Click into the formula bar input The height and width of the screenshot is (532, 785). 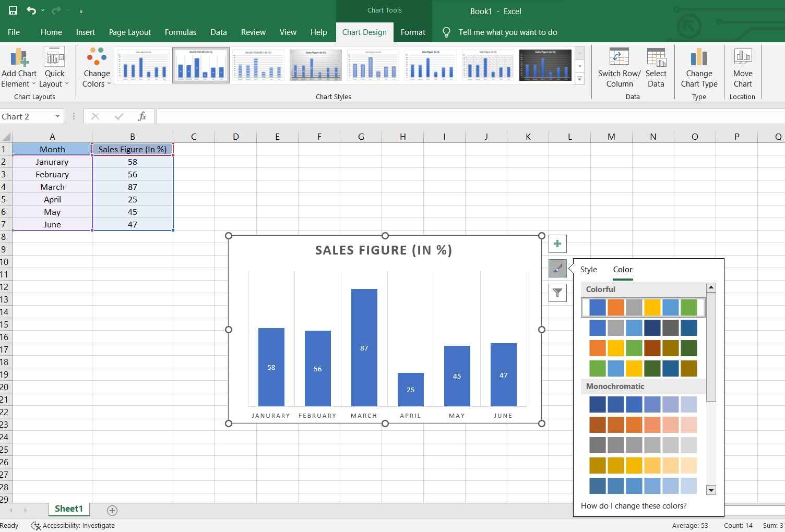pyautogui.click(x=470, y=116)
